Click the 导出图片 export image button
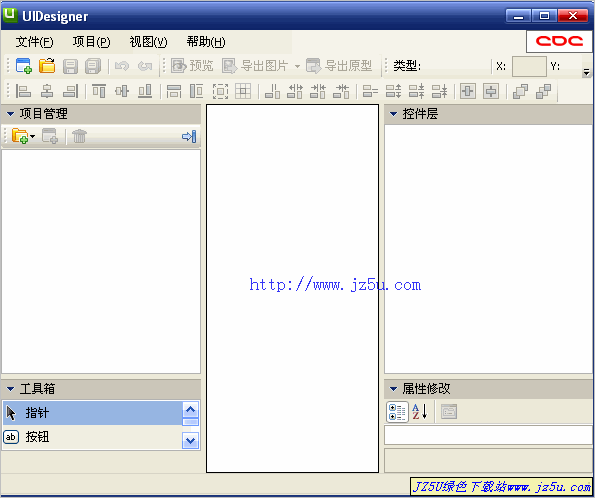Viewport: 595px width, 498px height. [x=255, y=66]
